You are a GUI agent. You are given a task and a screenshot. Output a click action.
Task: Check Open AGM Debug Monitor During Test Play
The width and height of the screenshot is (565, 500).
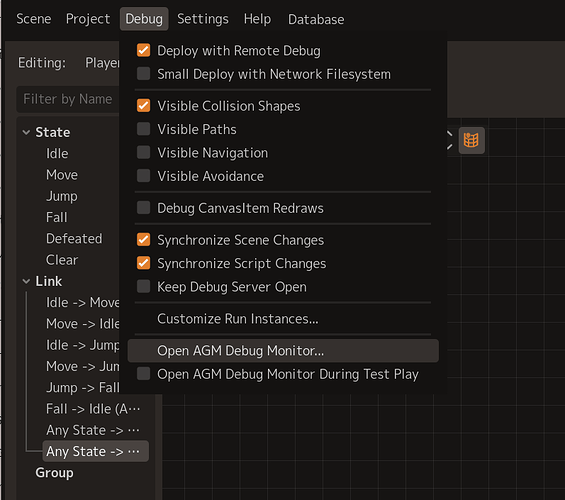[x=143, y=374]
